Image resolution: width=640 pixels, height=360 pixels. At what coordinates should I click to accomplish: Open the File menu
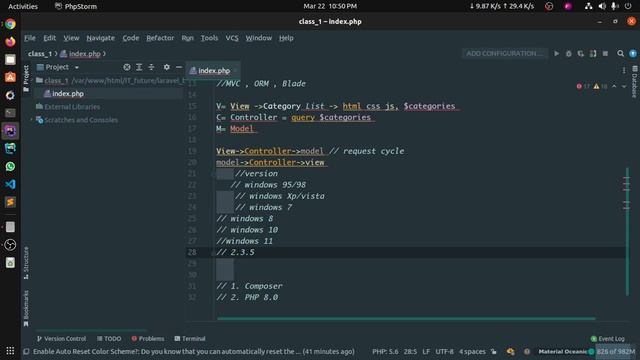[x=30, y=38]
